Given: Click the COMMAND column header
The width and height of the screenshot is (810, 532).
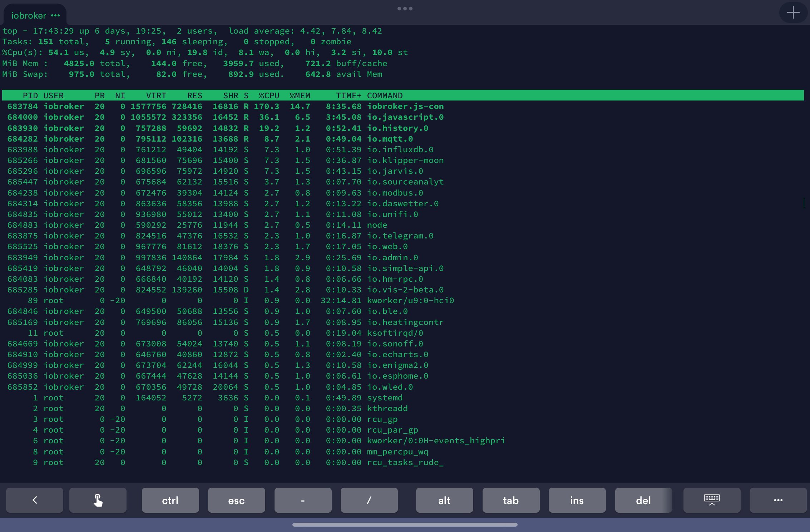Looking at the screenshot, I should pos(385,95).
